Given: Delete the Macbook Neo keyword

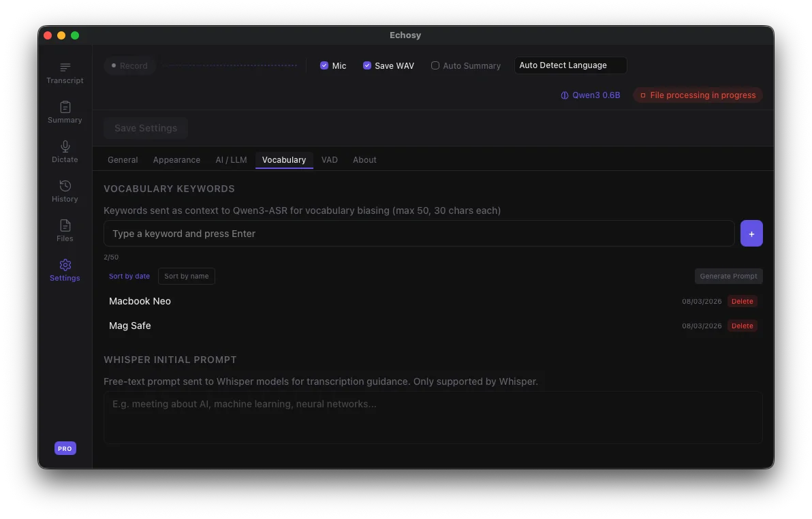Looking at the screenshot, I should tap(742, 301).
